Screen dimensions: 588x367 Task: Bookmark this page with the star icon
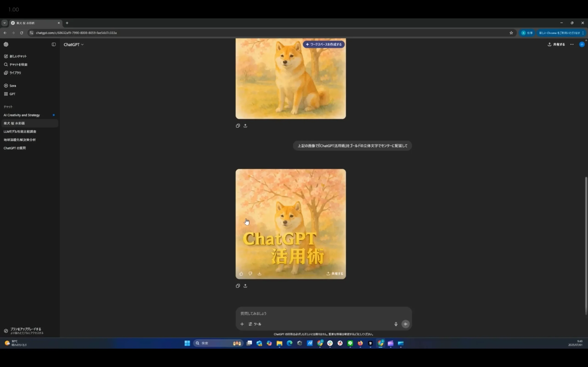point(511,33)
